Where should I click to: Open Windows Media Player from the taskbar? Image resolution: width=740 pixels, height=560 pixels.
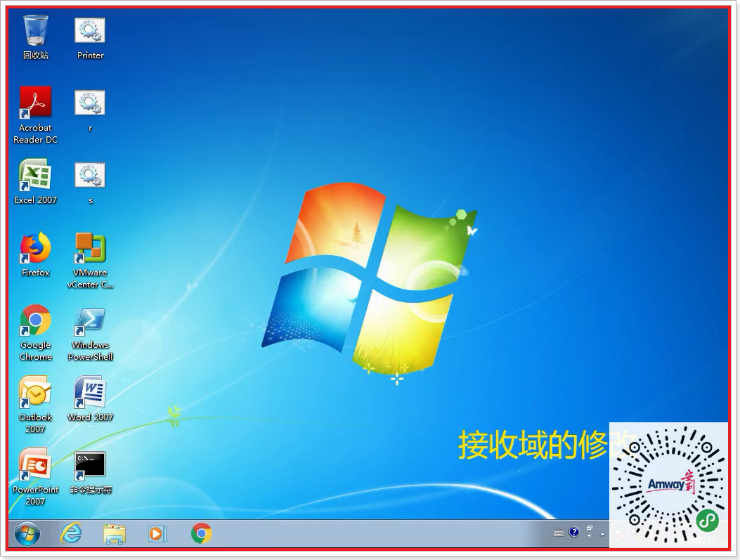[157, 534]
